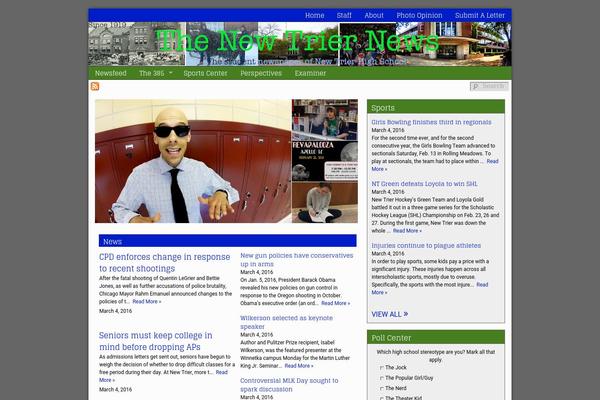The height and width of the screenshot is (400, 600).
Task: Open the Trevapalooza poster thumbnail
Action: point(325,161)
